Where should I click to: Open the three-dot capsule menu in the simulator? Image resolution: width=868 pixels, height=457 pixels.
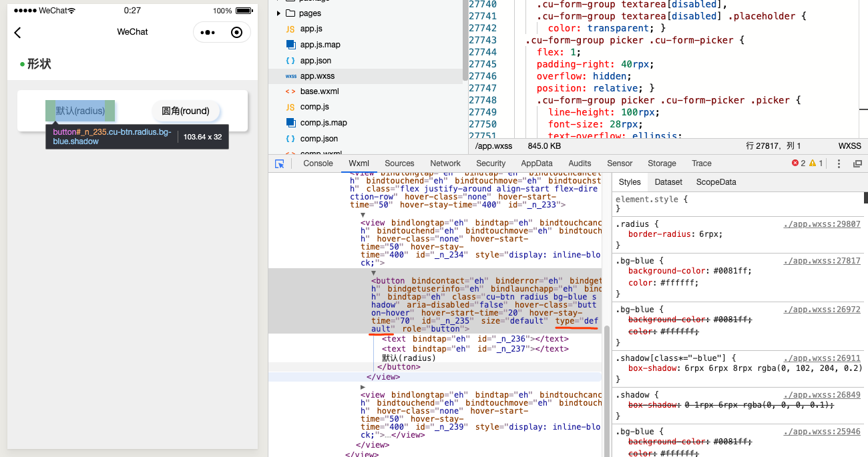tap(208, 32)
